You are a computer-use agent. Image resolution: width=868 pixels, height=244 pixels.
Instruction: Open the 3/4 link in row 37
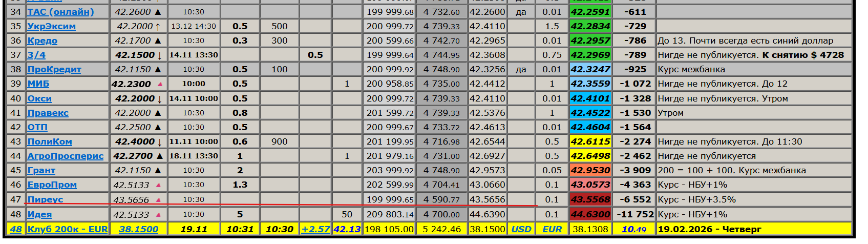click(x=36, y=55)
